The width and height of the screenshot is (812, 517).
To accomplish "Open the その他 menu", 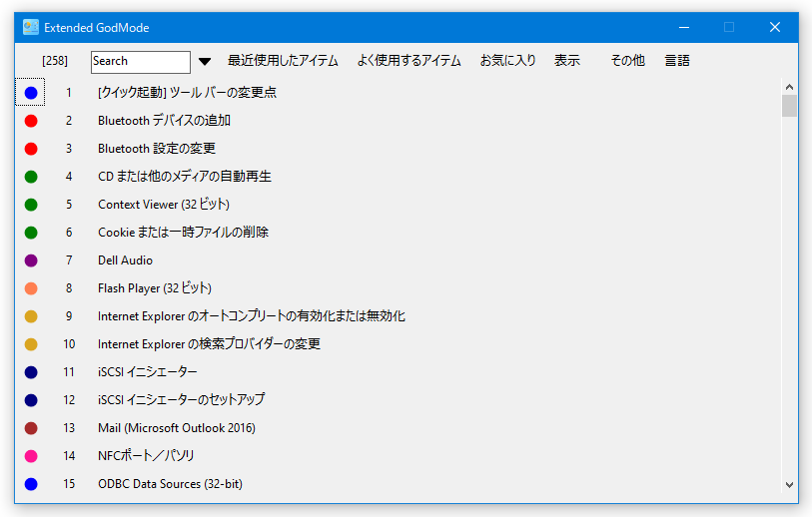I will pyautogui.click(x=627, y=61).
